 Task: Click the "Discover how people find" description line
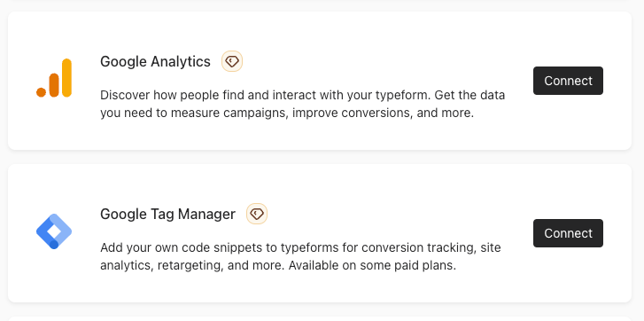pyautogui.click(x=303, y=96)
